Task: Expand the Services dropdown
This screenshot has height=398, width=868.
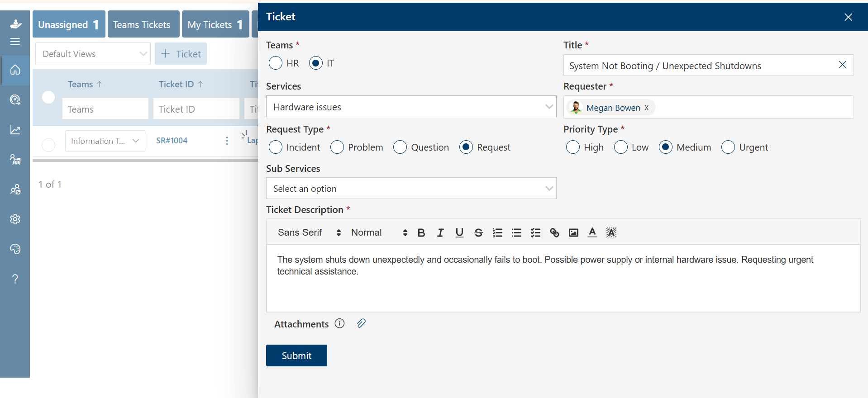Action: [x=411, y=107]
